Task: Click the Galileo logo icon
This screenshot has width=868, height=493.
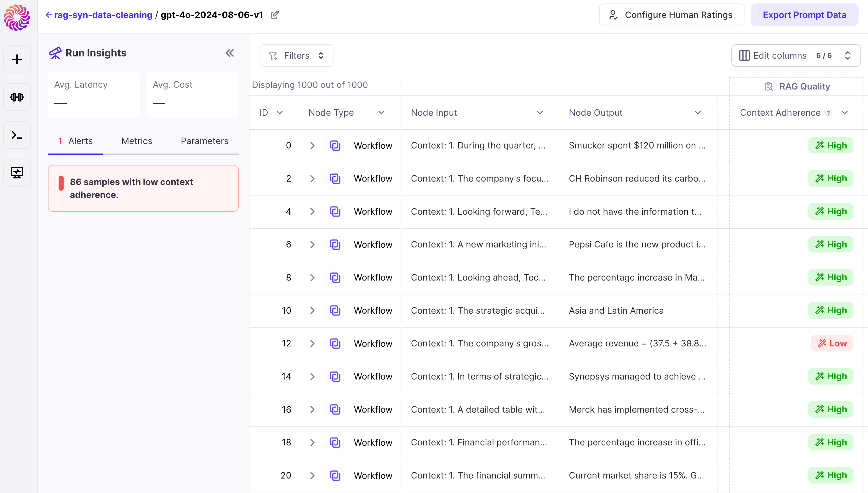Action: click(x=17, y=17)
